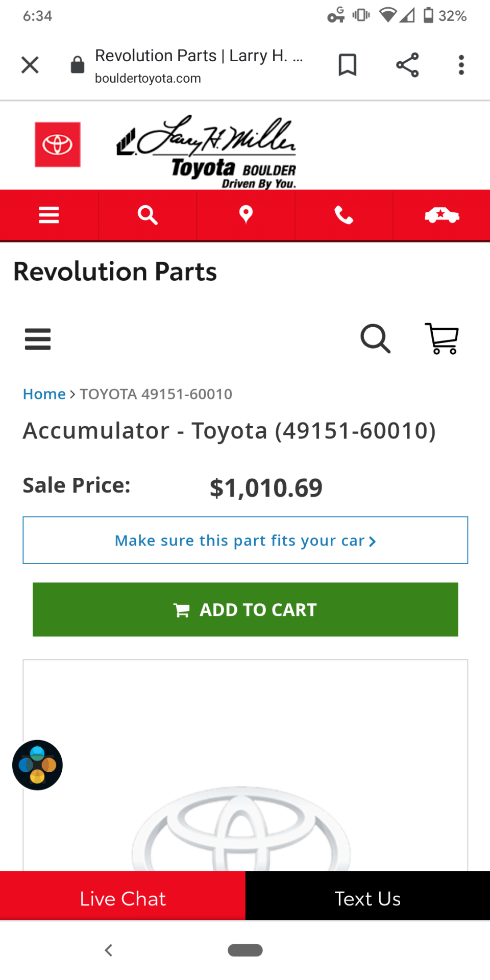Viewport: 490px width, 980px height.
Task: Select the Text Us option
Action: pos(367,898)
